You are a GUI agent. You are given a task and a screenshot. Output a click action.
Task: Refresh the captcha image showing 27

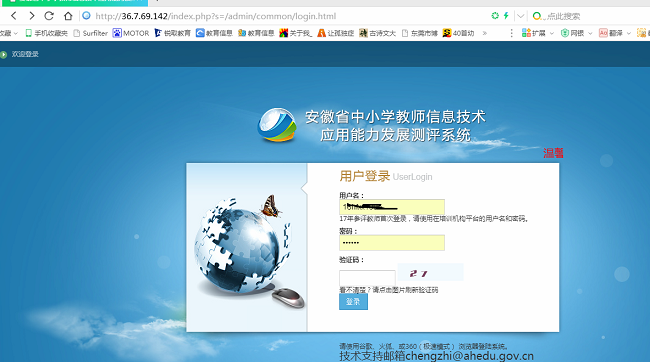430,272
